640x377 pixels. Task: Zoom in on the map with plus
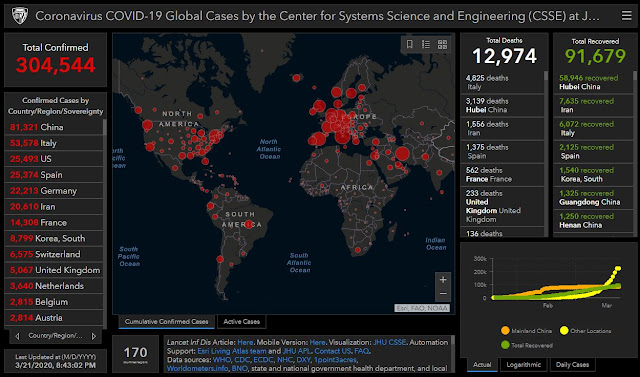(x=443, y=280)
